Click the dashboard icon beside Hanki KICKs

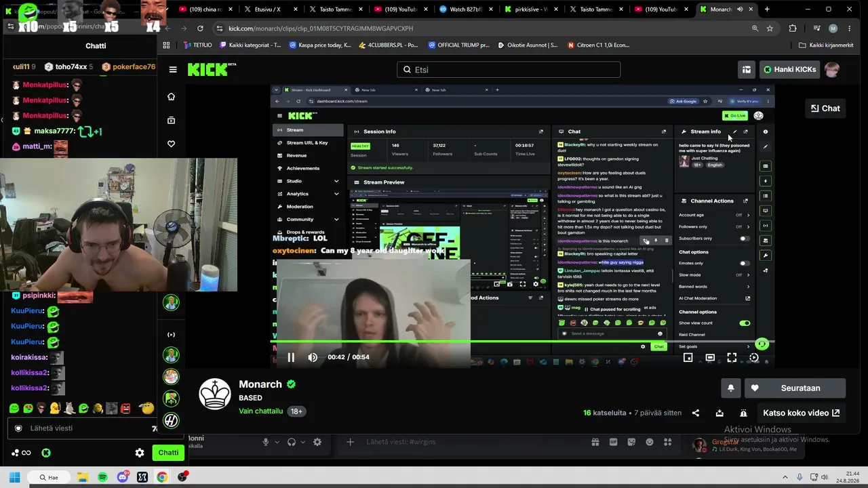(x=747, y=69)
